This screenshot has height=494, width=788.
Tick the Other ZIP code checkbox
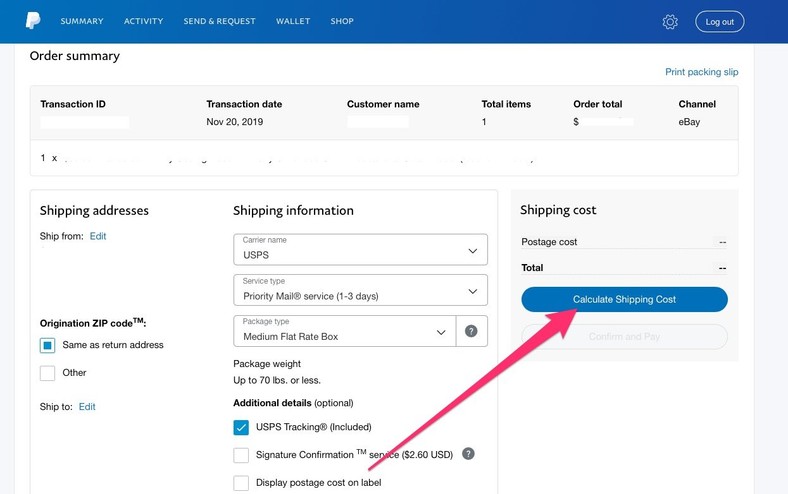coord(48,373)
